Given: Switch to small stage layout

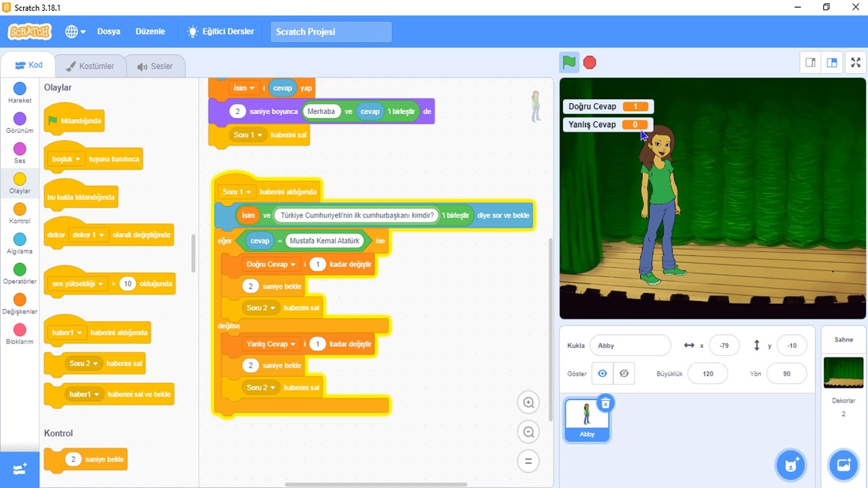Looking at the screenshot, I should (810, 62).
